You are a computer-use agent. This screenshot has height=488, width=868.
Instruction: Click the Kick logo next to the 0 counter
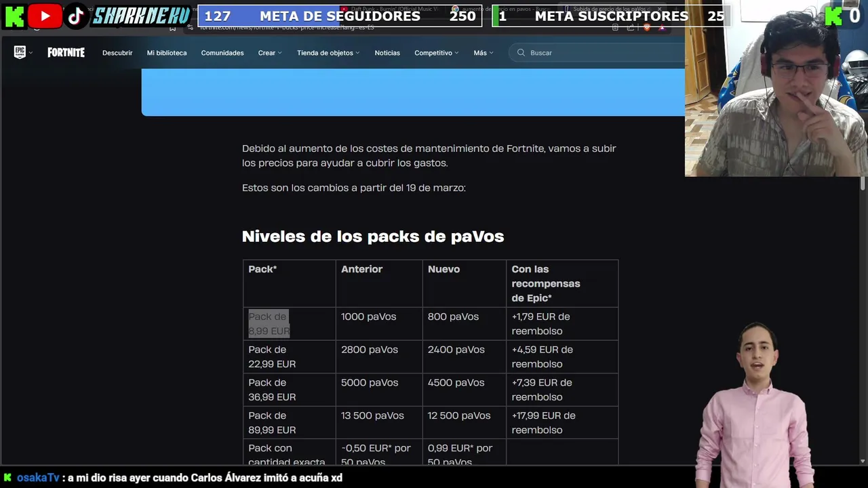833,16
